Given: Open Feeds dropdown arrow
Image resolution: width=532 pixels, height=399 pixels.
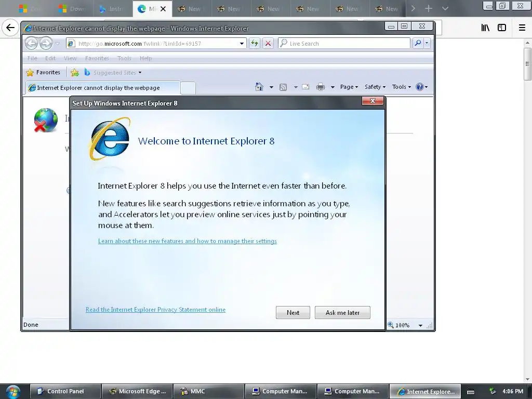Looking at the screenshot, I should point(296,87).
